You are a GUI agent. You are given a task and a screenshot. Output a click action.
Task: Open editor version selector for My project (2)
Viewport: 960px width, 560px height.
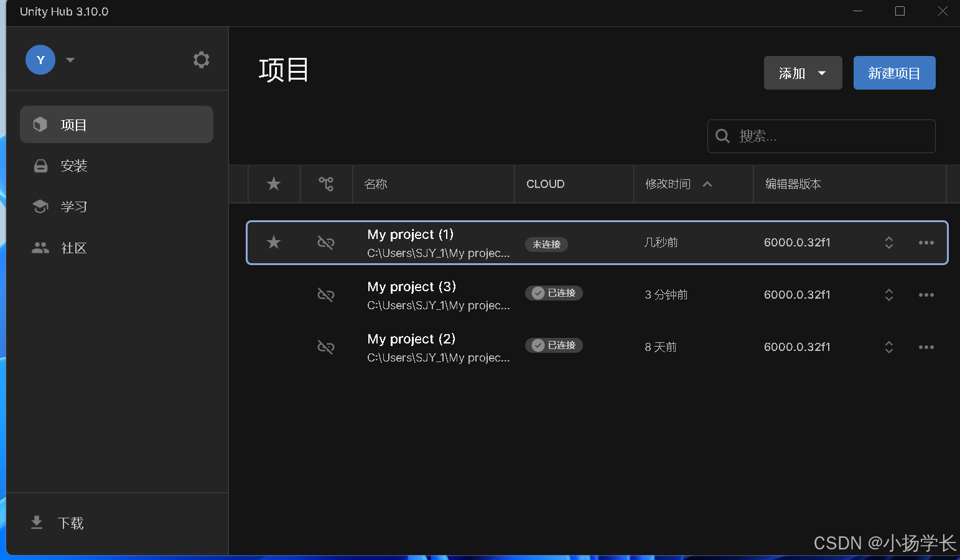click(x=889, y=347)
